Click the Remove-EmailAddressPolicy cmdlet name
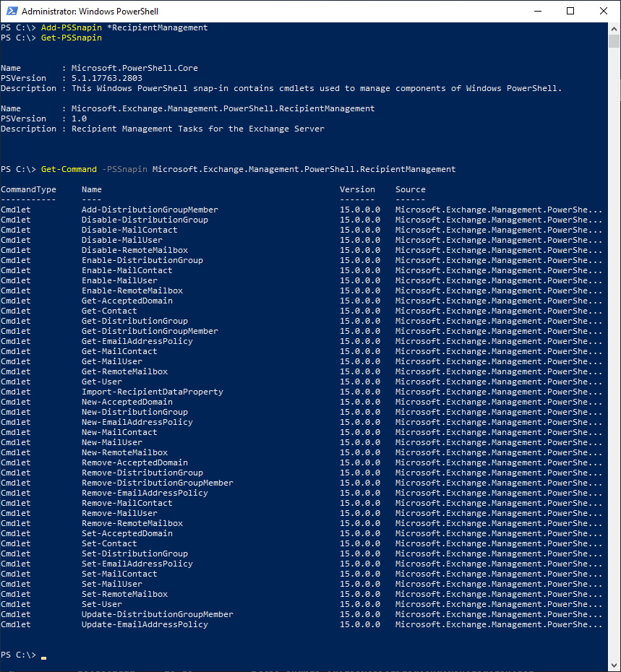 coord(145,494)
